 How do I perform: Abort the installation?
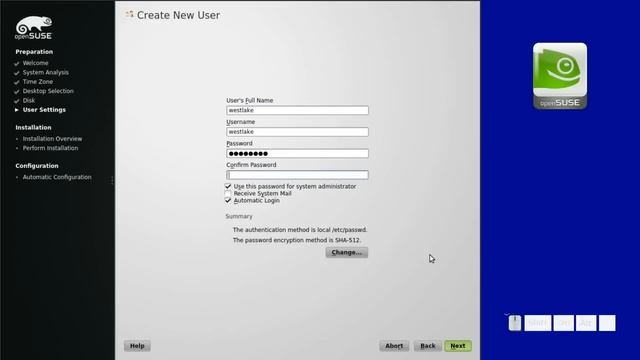(x=394, y=346)
